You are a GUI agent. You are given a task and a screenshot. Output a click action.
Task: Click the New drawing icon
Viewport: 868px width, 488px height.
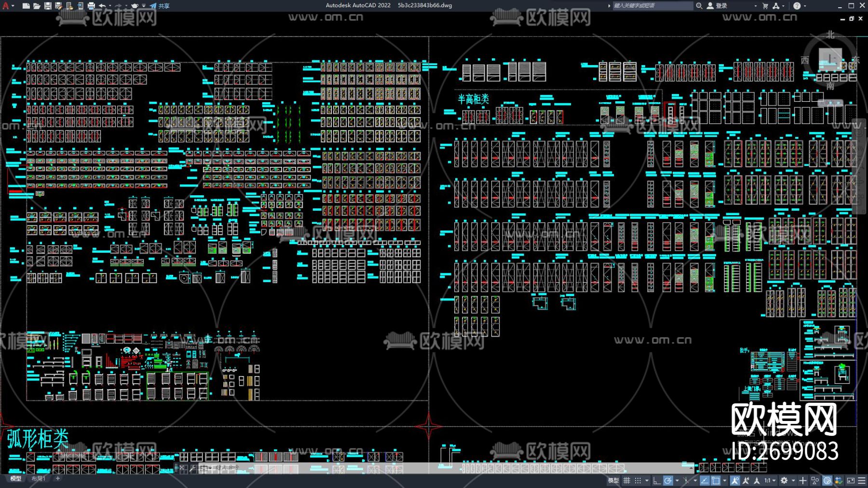click(26, 6)
